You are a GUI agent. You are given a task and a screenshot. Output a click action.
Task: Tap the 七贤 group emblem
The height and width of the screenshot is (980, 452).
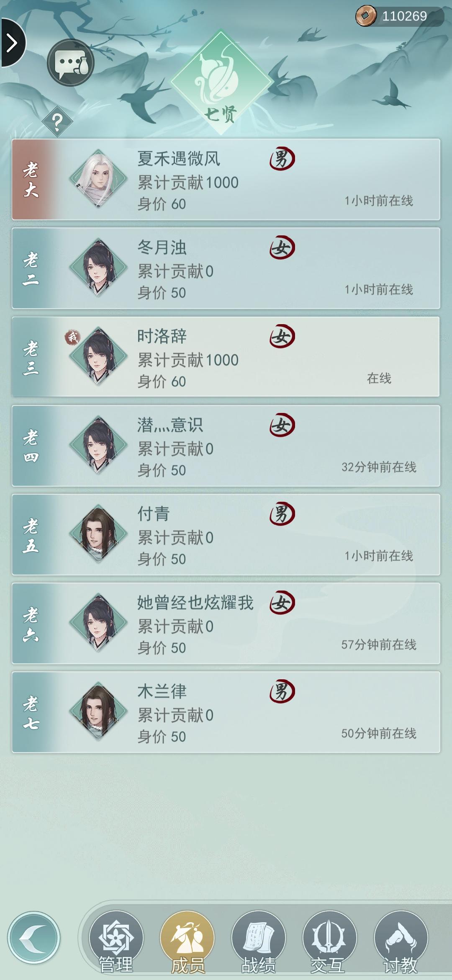pos(221,82)
